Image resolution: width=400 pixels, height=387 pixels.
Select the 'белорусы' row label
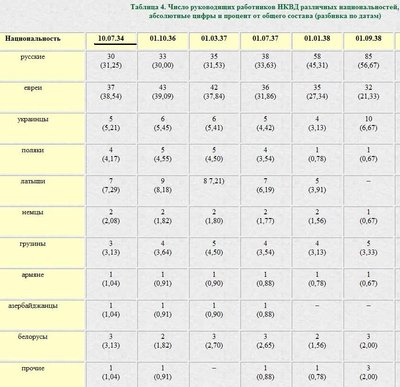point(33,337)
